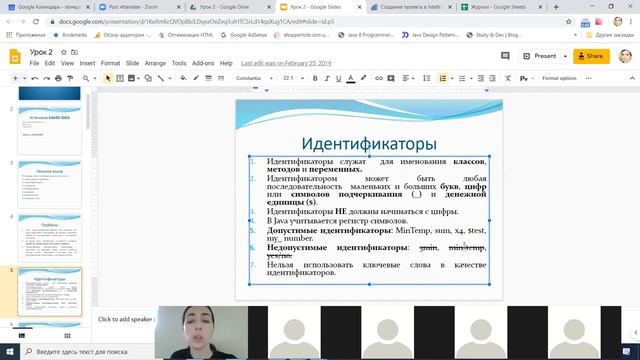Insert a text box from the toolbar

[120, 78]
